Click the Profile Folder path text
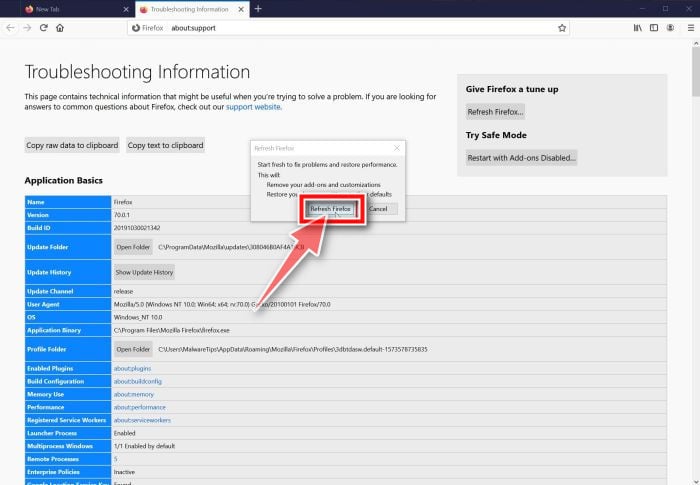Viewport: 700px width, 485px height. (x=292, y=349)
